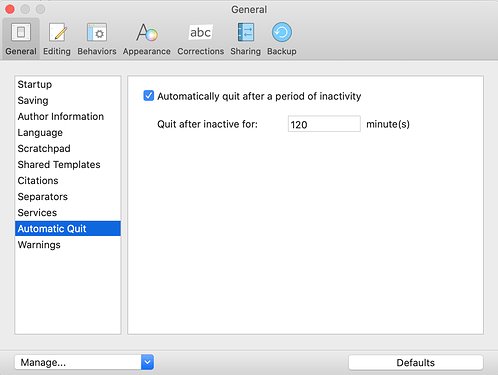
Task: Expand the Manage... dropdown arrow
Action: coord(147,362)
